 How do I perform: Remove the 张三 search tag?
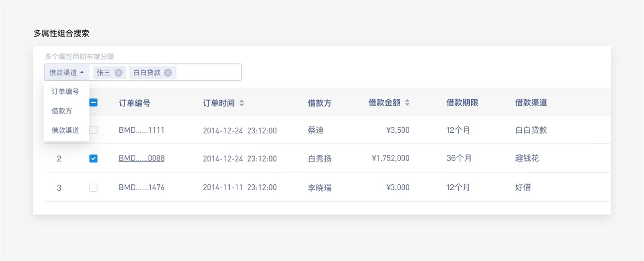point(118,72)
